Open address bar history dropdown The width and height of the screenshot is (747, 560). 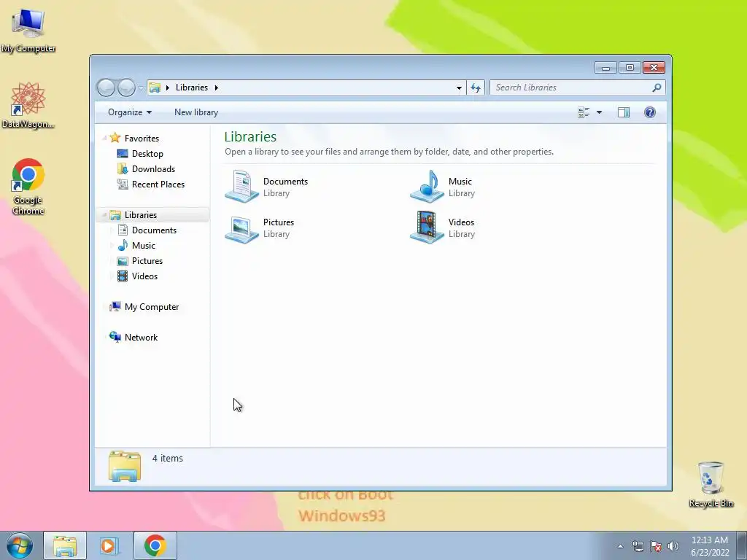tap(459, 87)
